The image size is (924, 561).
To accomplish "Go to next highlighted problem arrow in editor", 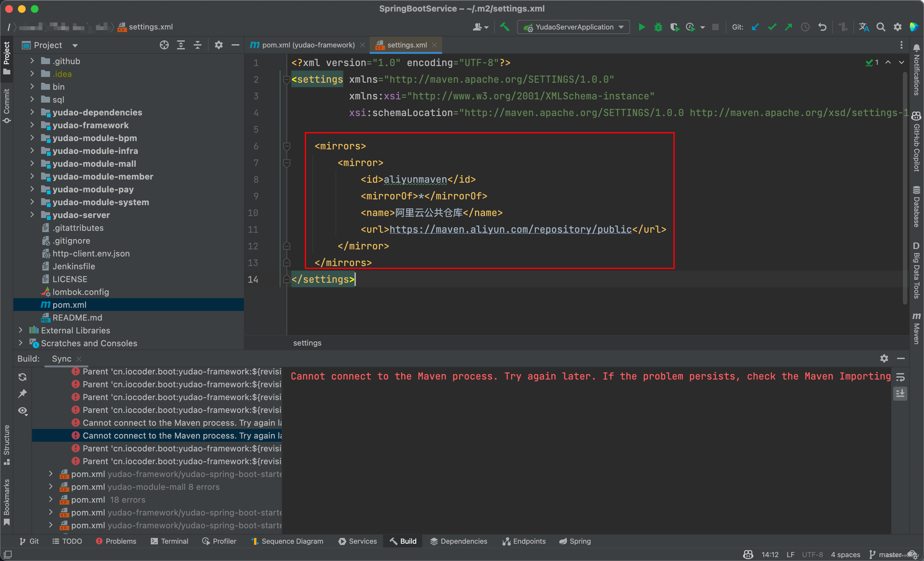I will 901,62.
